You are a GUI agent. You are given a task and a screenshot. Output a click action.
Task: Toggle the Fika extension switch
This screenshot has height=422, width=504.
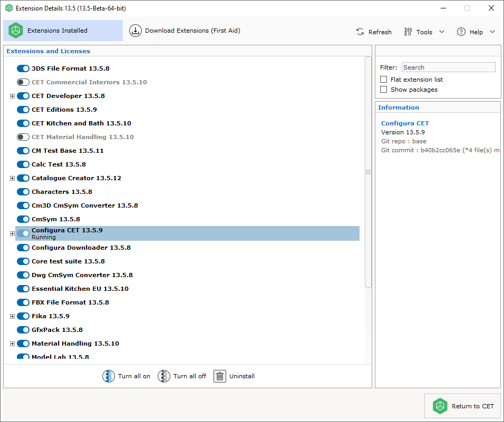pos(23,316)
